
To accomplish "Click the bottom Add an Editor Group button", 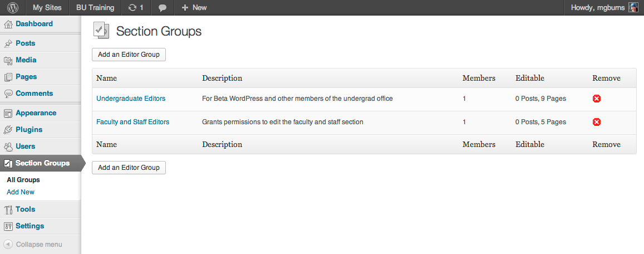I will 129,167.
